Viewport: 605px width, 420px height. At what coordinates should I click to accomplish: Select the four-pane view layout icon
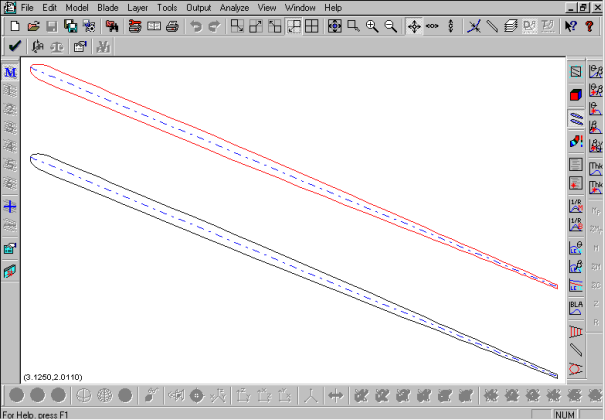point(311,26)
